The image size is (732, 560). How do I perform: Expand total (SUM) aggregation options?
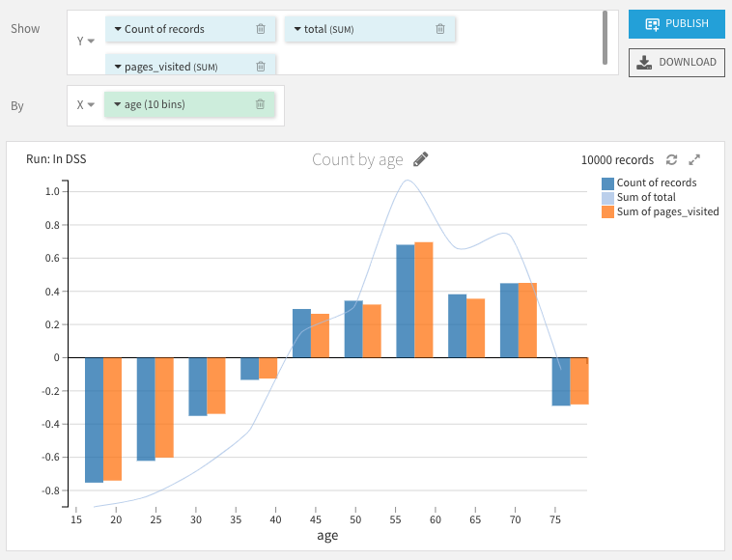click(297, 29)
